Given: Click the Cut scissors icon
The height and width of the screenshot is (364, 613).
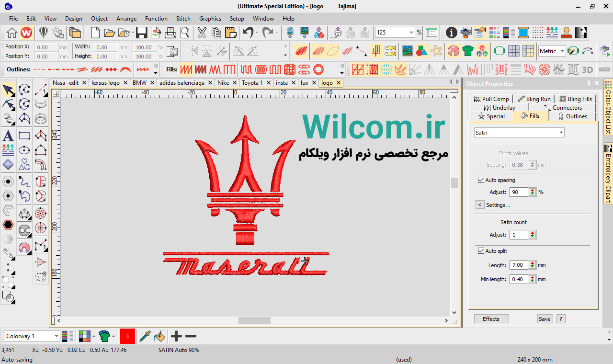Looking at the screenshot, I should click(x=202, y=33).
